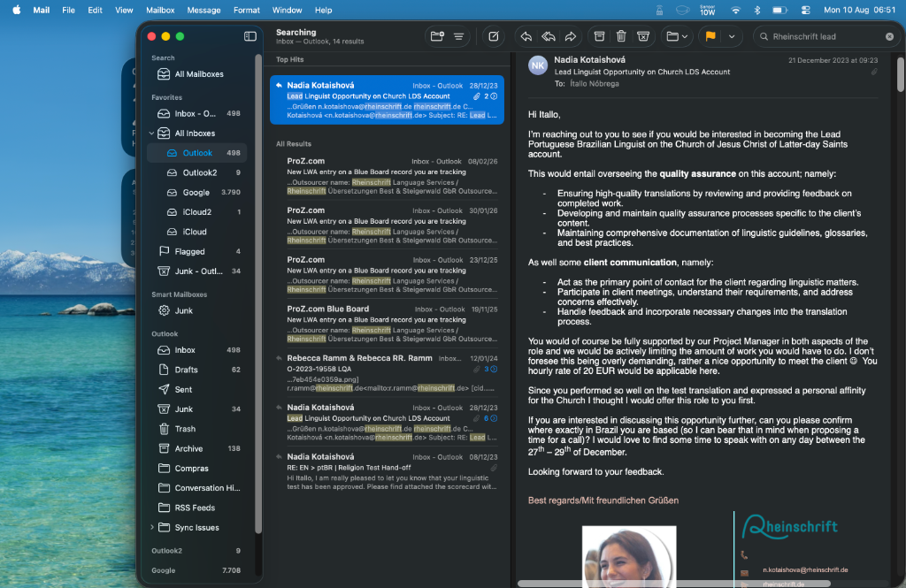Click the Bluetooth menu bar icon

coord(757,10)
